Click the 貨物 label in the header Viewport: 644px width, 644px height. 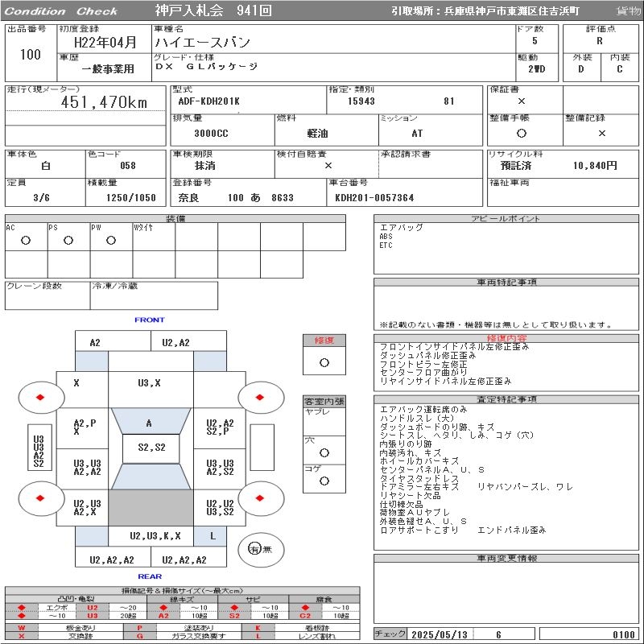click(628, 11)
